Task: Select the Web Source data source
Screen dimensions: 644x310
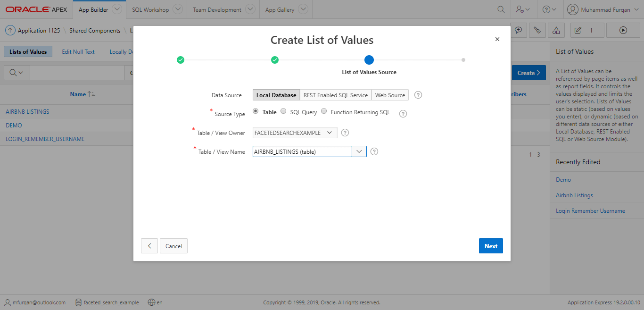Action: 390,95
